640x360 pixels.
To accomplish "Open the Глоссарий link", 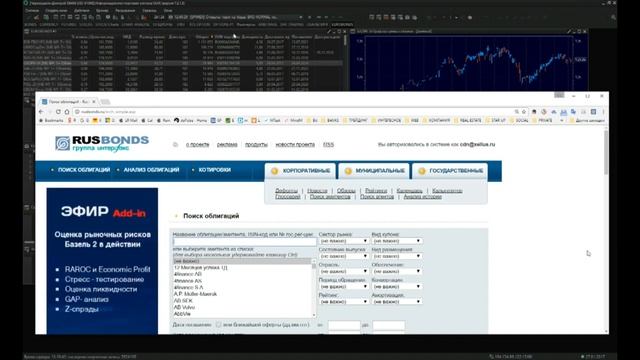I will [288, 197].
